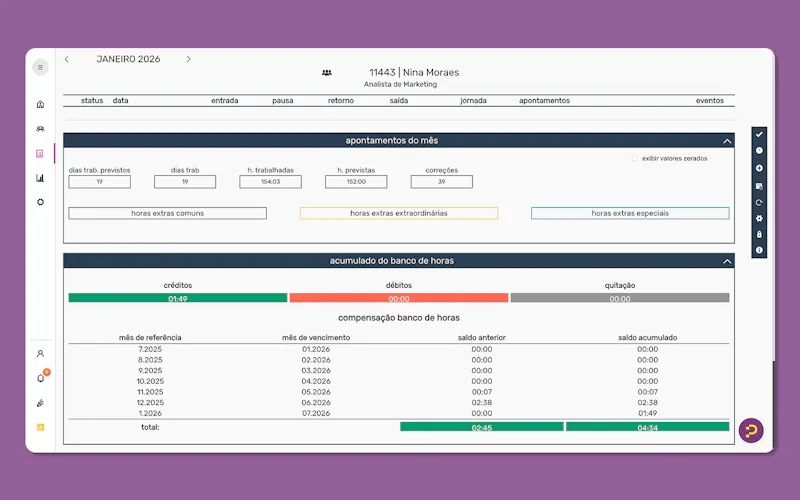Click the h. previstas field 152:00
800x500 pixels.
click(x=356, y=182)
